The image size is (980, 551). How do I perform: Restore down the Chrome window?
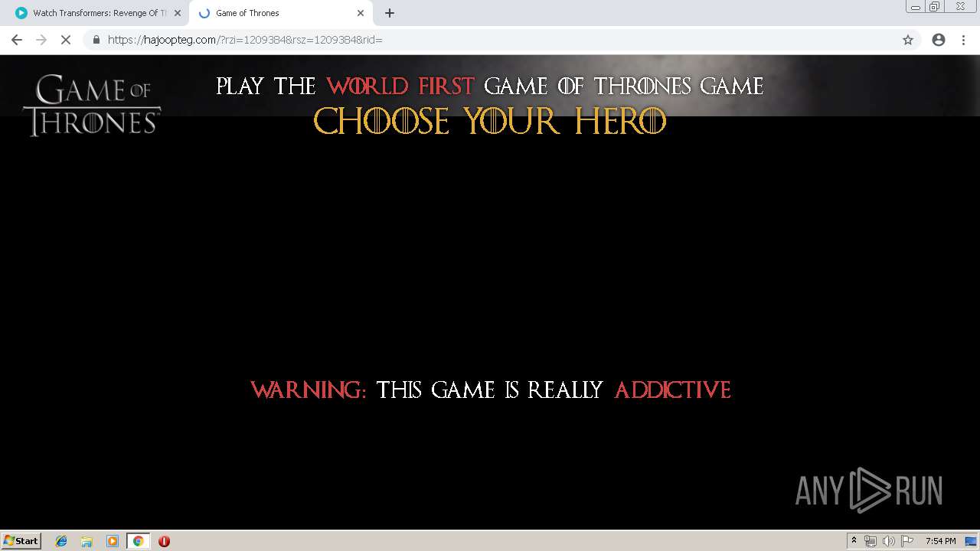click(935, 6)
